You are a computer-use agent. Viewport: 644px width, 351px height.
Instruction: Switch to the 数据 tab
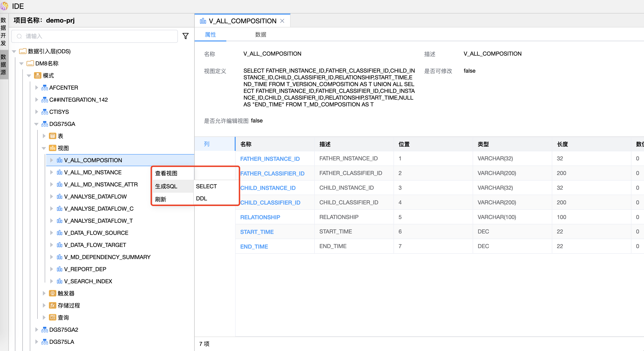(261, 34)
